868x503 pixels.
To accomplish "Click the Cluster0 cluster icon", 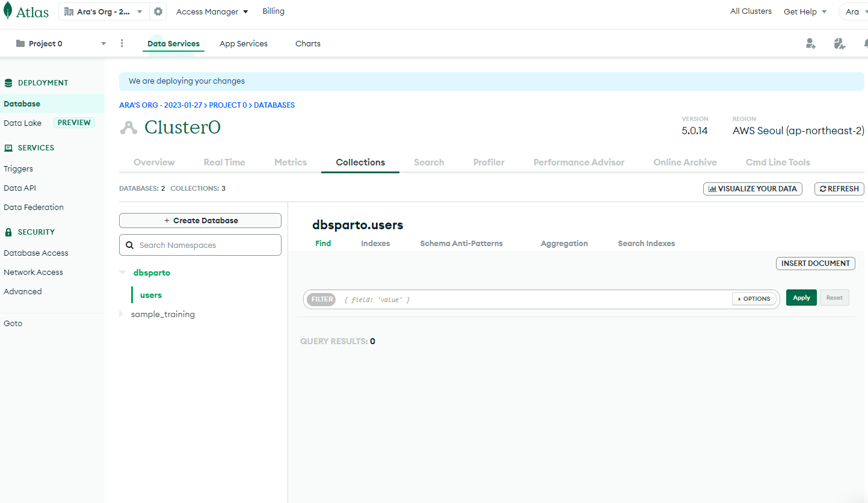I will 129,128.
